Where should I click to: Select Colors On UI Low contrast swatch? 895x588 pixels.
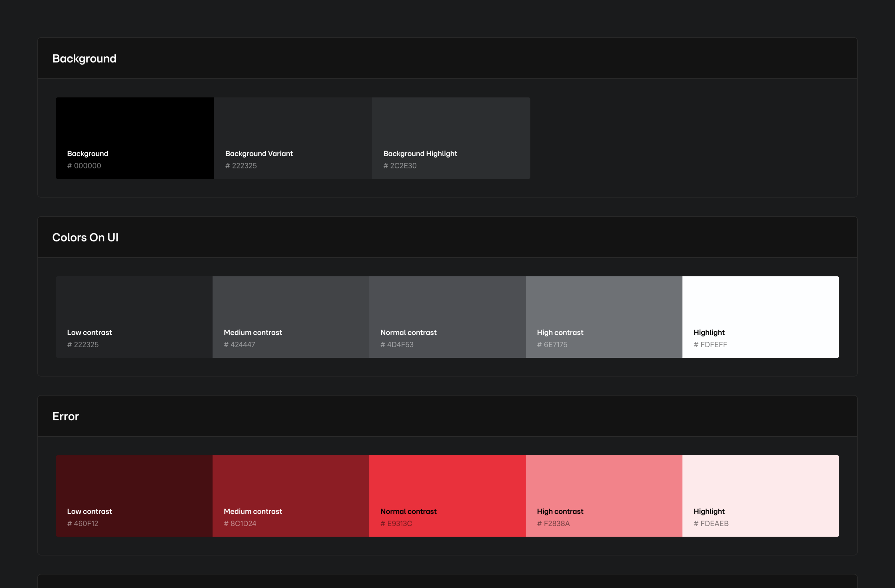click(134, 317)
